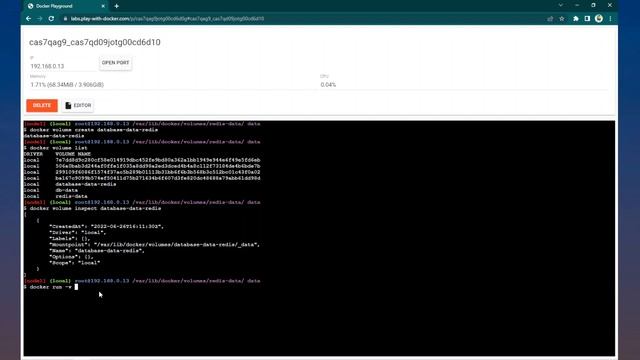This screenshot has width=640, height=360.
Task: Click the address bar URL
Action: click(167, 19)
